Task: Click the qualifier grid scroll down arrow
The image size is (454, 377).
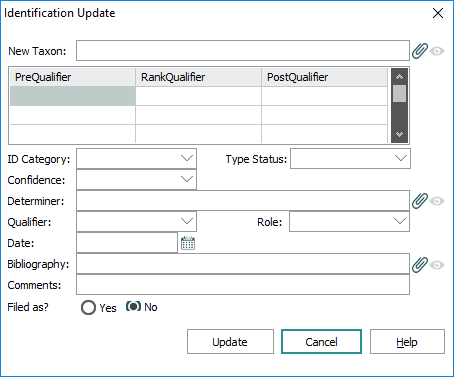Action: coord(399,135)
